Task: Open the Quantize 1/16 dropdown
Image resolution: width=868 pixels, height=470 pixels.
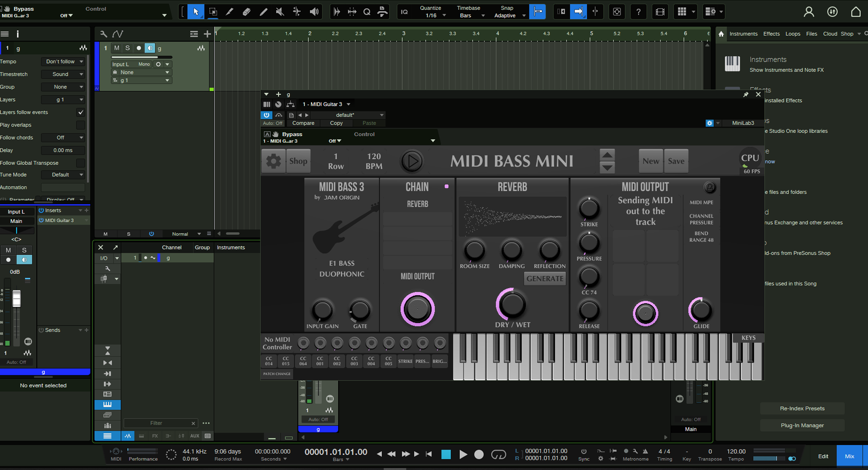Action: pyautogui.click(x=432, y=15)
